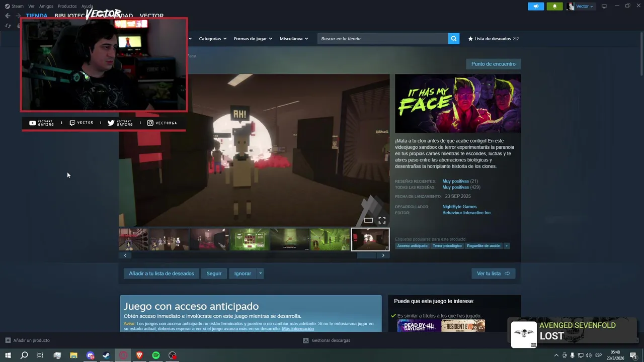Viewport: 644px width, 362px height.
Task: Click the Ignorar button
Action: tap(243, 274)
